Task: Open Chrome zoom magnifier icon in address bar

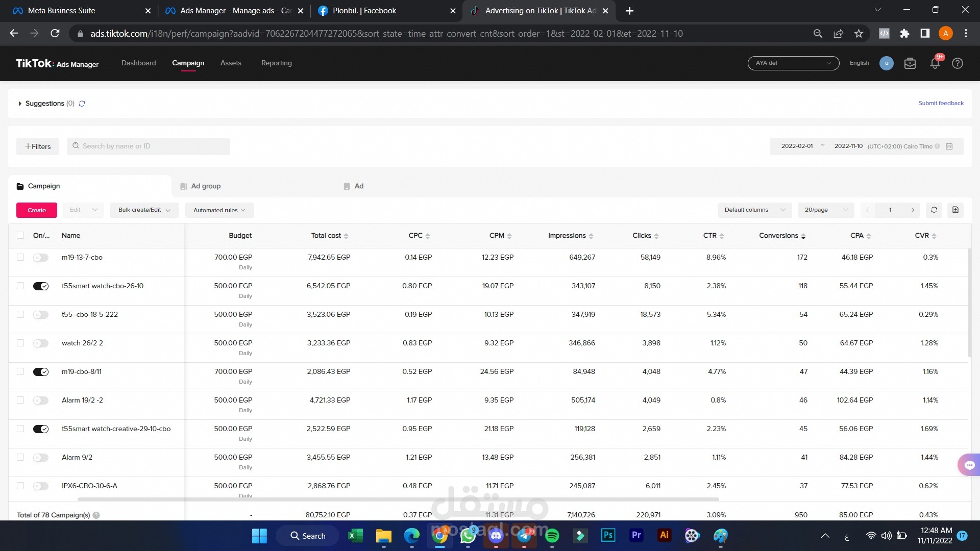Action: click(x=818, y=34)
